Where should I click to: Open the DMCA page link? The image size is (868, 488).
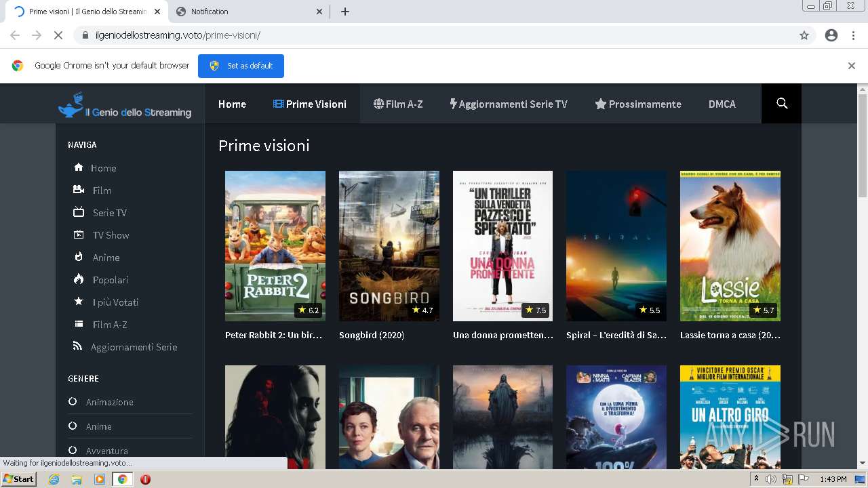(722, 104)
